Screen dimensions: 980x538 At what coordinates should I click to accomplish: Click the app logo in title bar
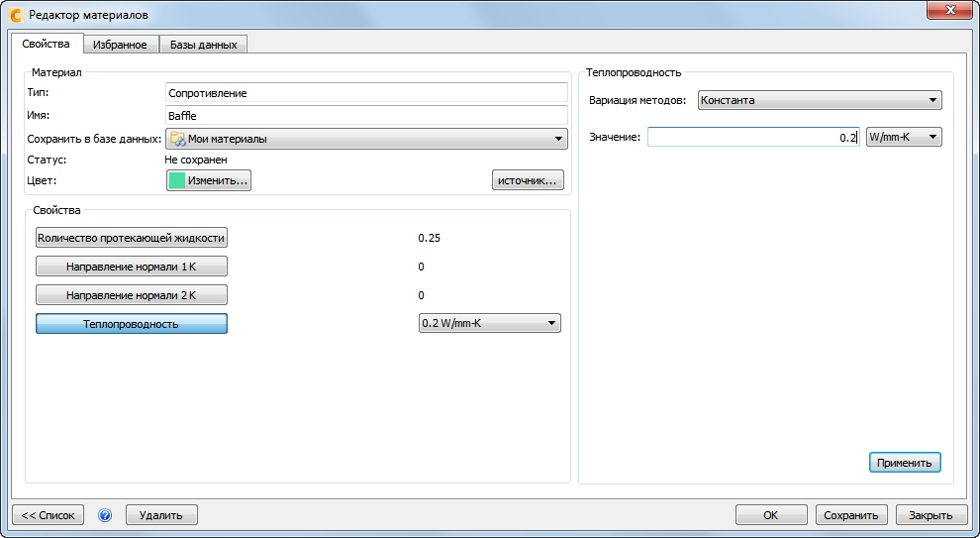(x=16, y=15)
